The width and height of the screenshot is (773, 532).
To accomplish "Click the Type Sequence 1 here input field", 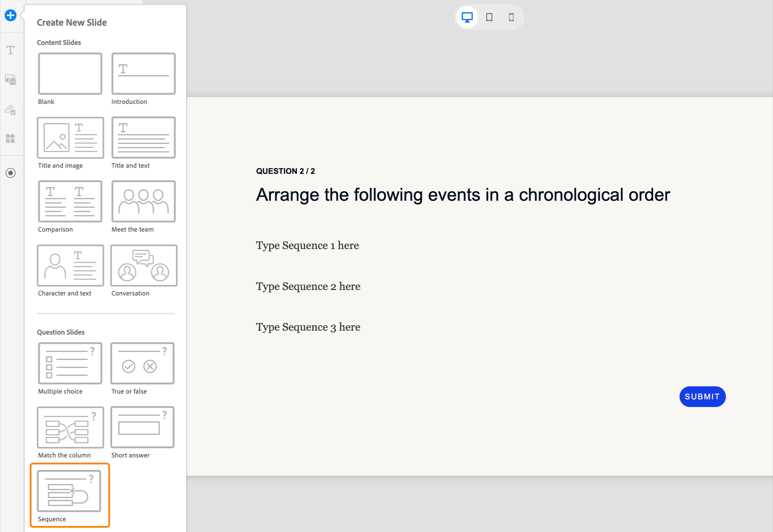I will click(308, 246).
